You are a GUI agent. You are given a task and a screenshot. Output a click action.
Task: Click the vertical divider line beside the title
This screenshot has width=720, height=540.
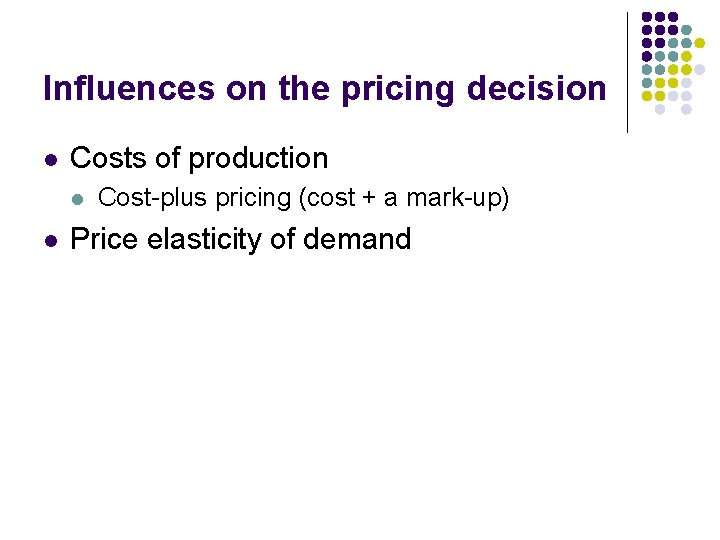[627, 73]
